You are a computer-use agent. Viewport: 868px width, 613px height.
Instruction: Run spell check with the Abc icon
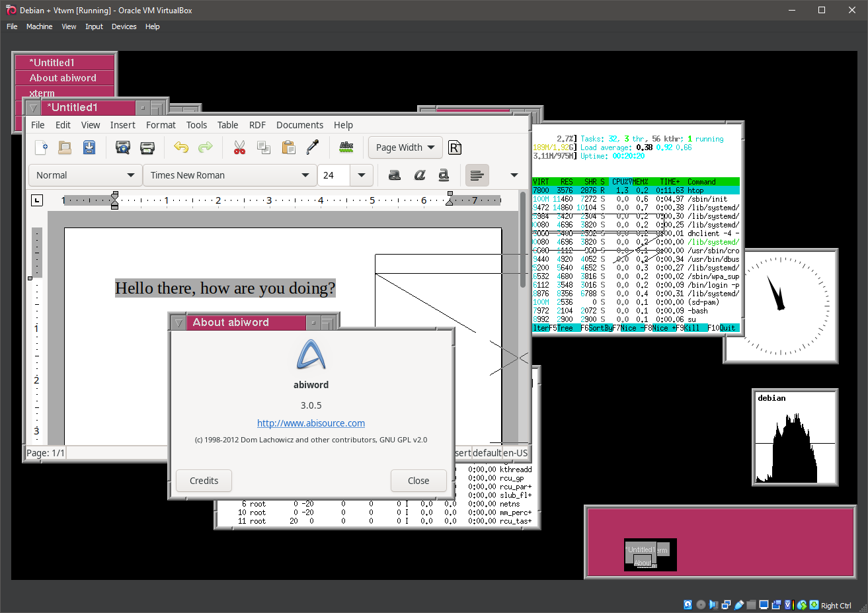(x=346, y=147)
